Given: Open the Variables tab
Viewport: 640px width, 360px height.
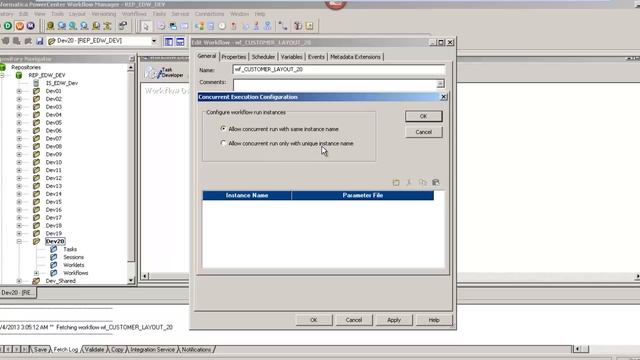Looking at the screenshot, I should 291,57.
